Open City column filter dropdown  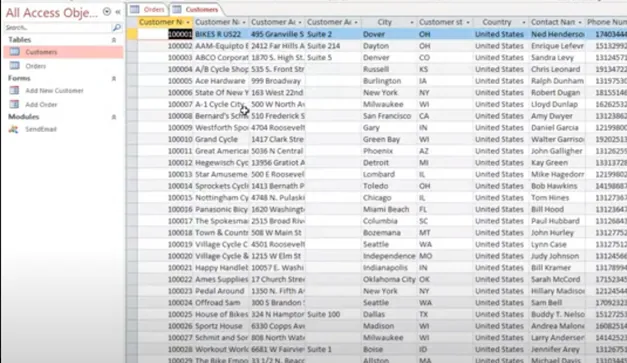pyautogui.click(x=412, y=22)
